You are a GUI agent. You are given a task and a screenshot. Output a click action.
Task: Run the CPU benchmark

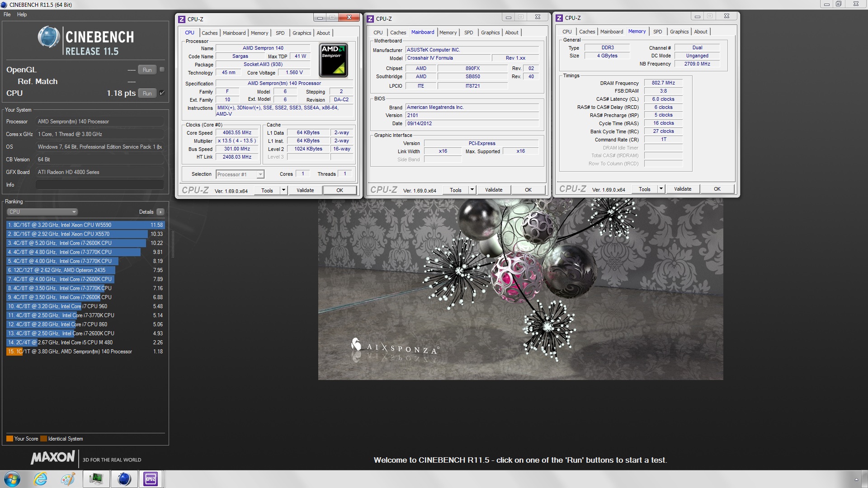pos(147,94)
